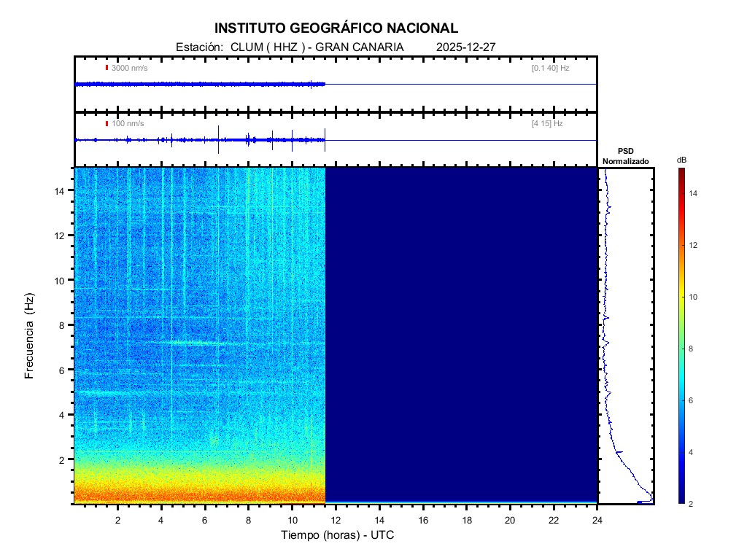The height and width of the screenshot is (560, 747).
Task: Click the date 2025-12-27
Action: [x=465, y=47]
